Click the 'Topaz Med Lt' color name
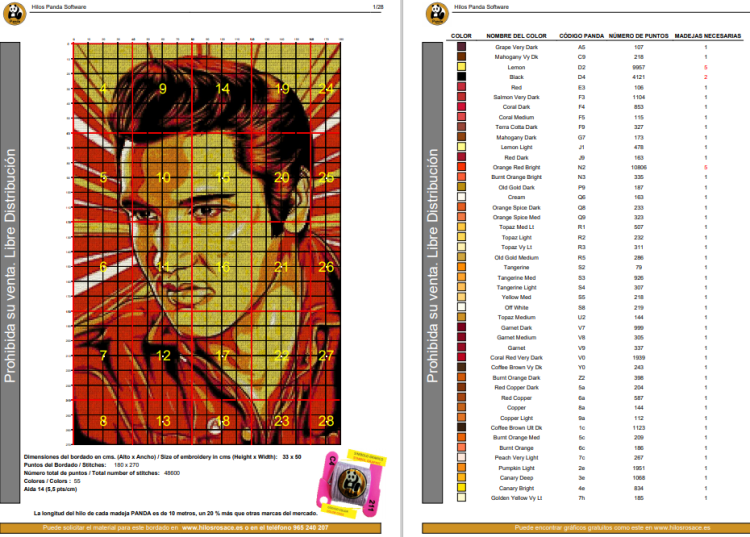Viewport: 750px width, 537px height. (x=516, y=227)
